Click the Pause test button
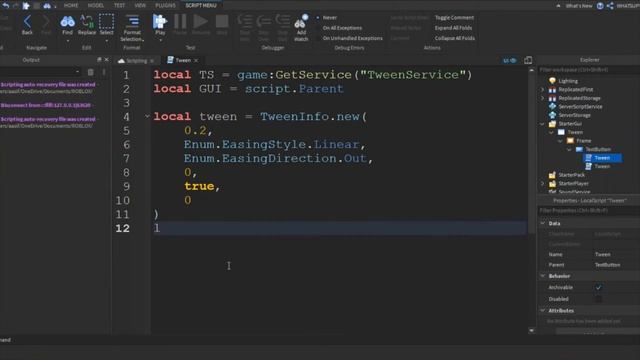The image size is (640, 360). [x=180, y=21]
